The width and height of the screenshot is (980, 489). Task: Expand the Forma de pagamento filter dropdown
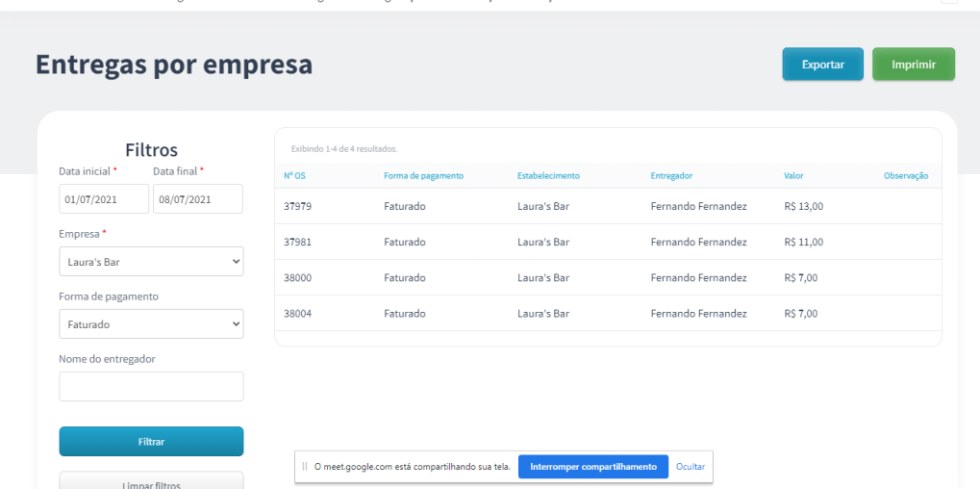pos(151,324)
